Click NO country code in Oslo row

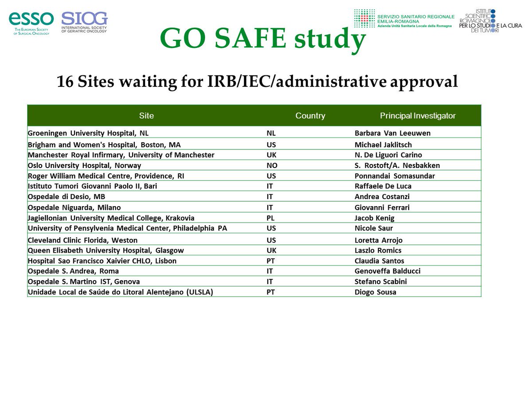tap(271, 166)
